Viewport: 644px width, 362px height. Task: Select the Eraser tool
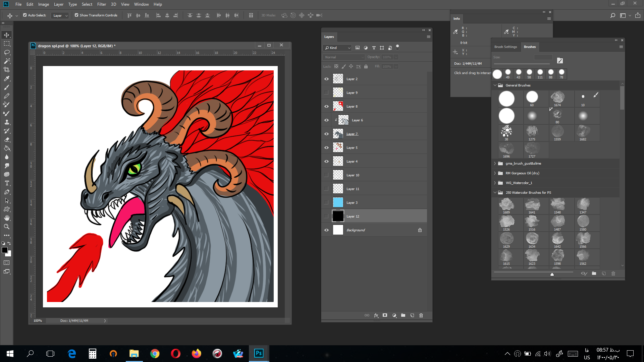(7, 139)
